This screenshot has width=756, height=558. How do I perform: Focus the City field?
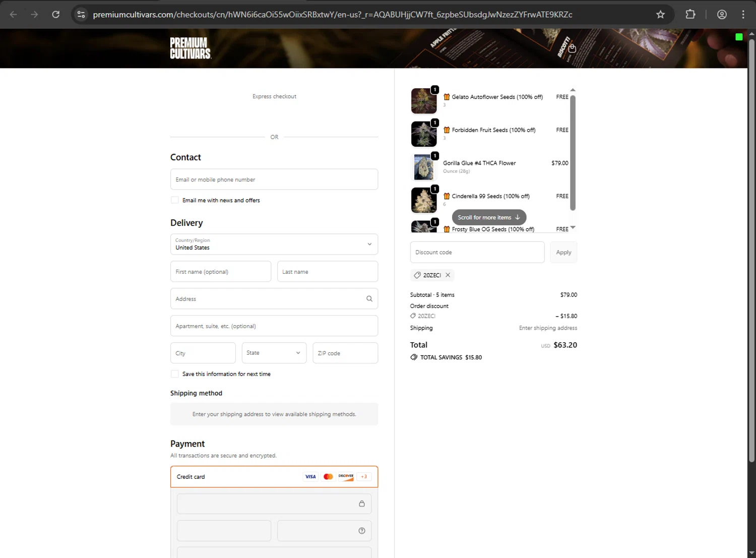click(203, 353)
